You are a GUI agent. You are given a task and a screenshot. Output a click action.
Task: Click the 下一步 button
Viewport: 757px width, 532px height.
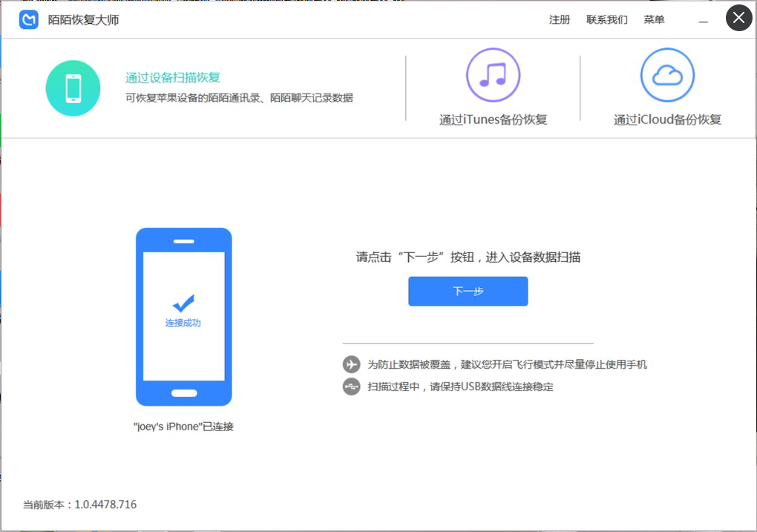[x=468, y=291]
